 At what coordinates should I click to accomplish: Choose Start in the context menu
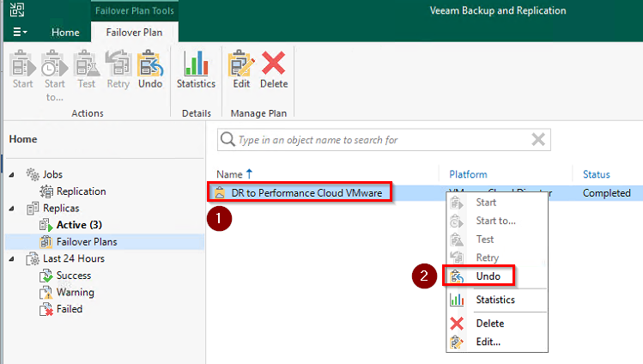click(497, 203)
